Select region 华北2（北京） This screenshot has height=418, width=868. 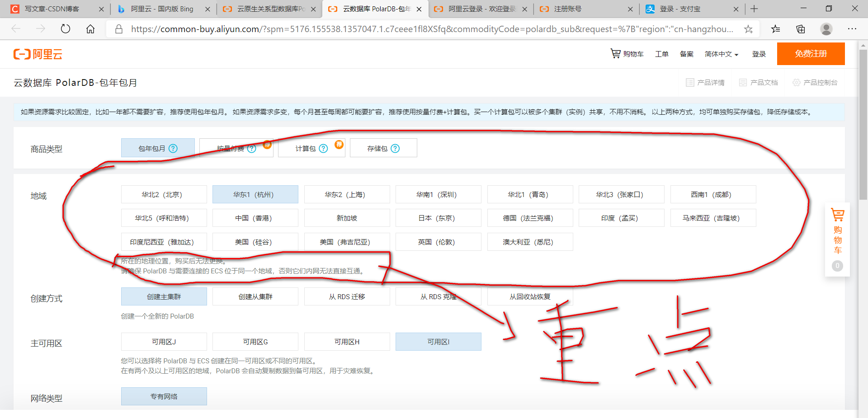click(164, 194)
